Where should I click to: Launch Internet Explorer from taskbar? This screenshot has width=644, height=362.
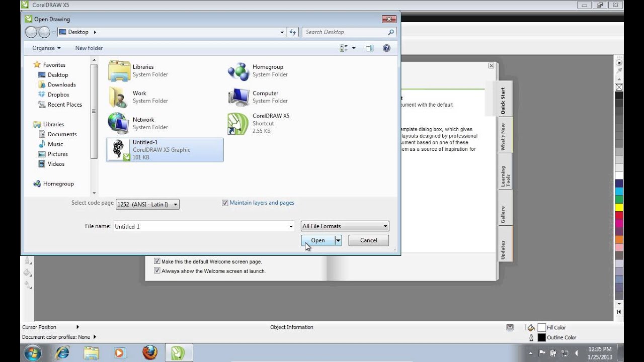pyautogui.click(x=62, y=353)
